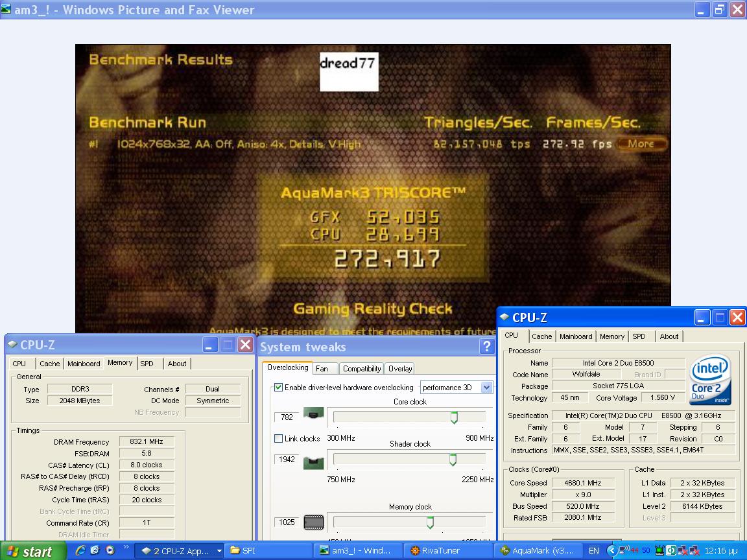
Task: Click the Picture and Fax Viewer title icon
Action: pos(6,8)
